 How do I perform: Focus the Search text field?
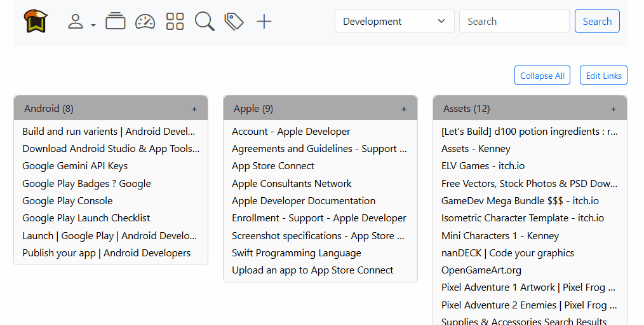tap(514, 21)
